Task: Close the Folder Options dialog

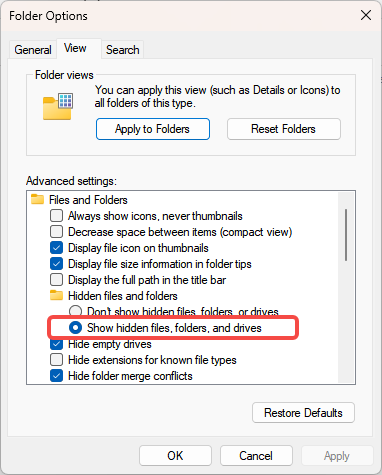Action: click(x=366, y=15)
